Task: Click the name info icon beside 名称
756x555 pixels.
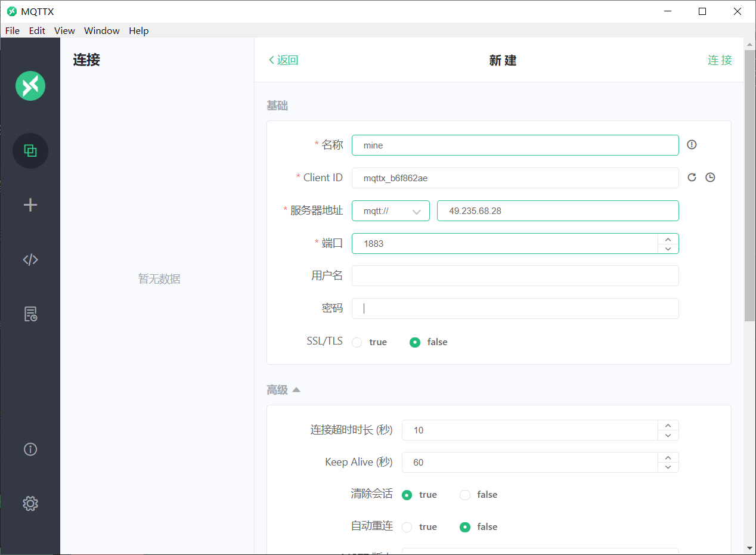Action: coord(692,144)
